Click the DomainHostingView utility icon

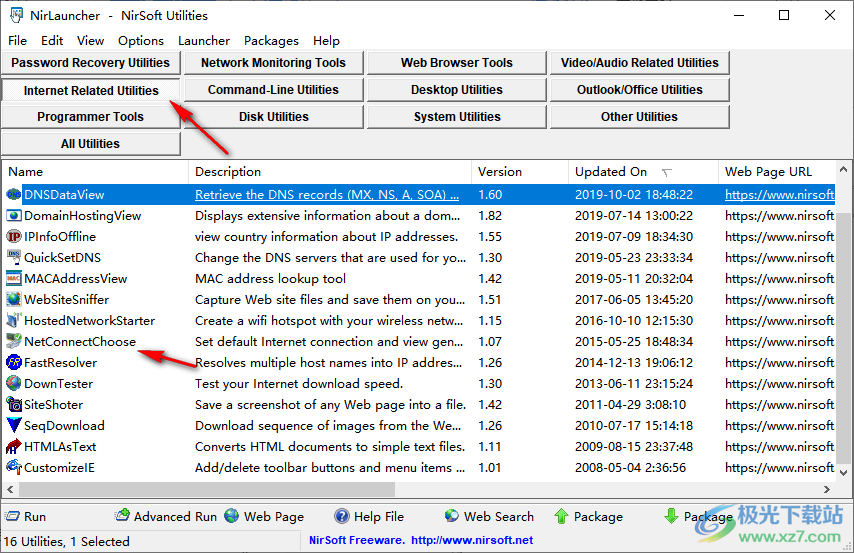[14, 216]
